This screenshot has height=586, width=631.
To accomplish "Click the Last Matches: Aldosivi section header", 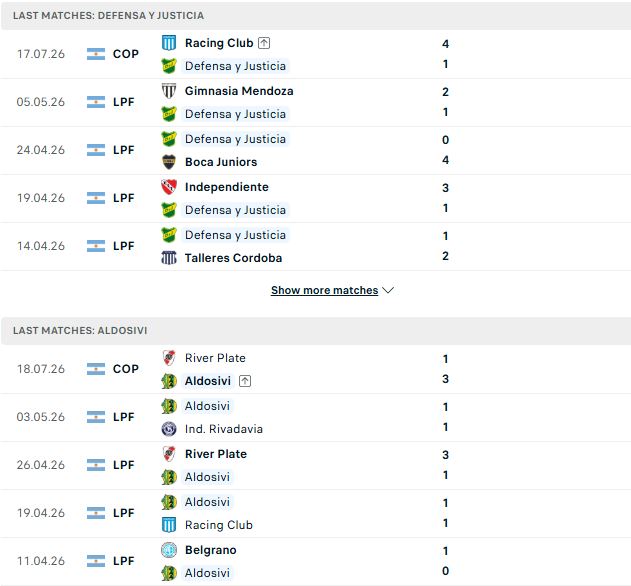I will click(316, 330).
